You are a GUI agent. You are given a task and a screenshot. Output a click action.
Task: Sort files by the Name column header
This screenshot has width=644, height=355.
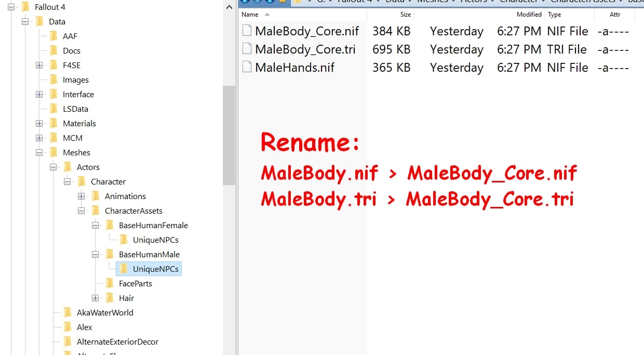249,15
